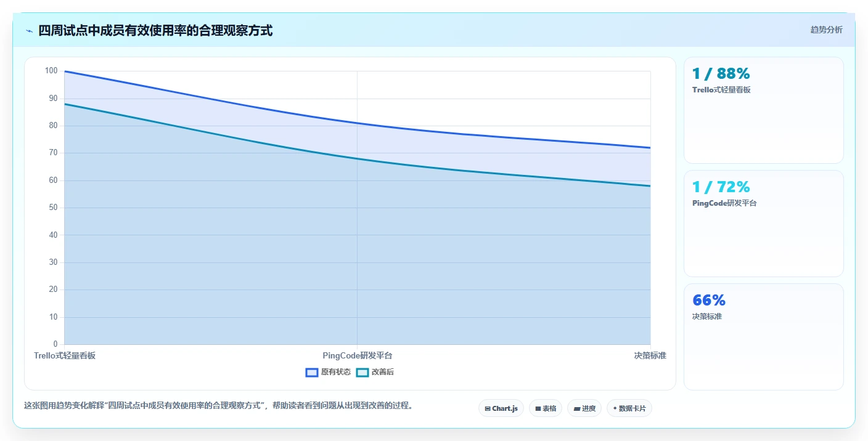Click y-axis tick 0

click(55, 344)
